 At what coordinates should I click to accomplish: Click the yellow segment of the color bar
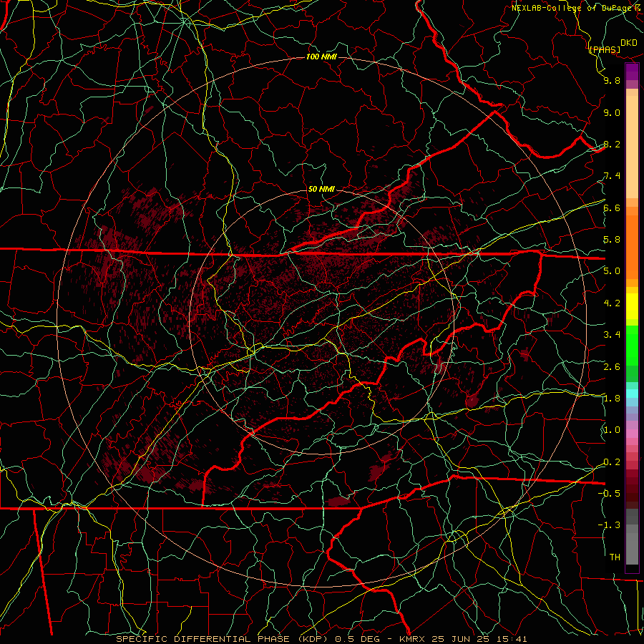click(632, 306)
